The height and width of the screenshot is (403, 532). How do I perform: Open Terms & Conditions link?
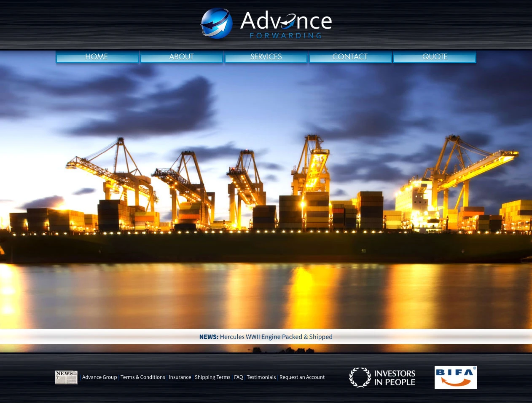click(x=143, y=377)
